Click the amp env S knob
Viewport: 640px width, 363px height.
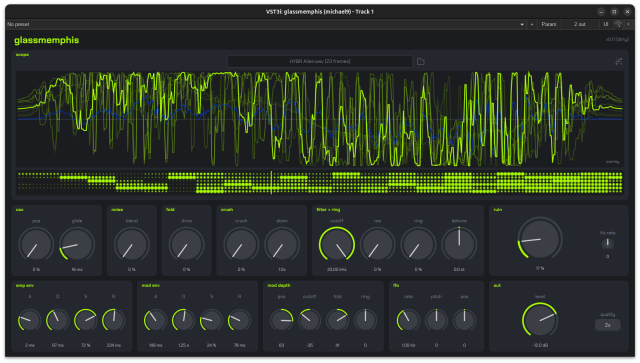coord(85,321)
